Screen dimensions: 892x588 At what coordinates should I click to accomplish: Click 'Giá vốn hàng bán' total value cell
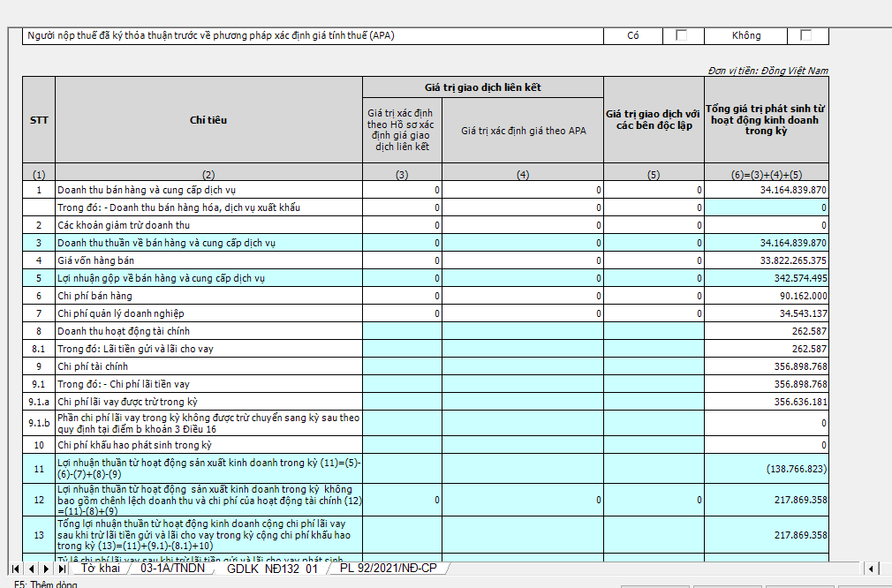[x=766, y=260]
